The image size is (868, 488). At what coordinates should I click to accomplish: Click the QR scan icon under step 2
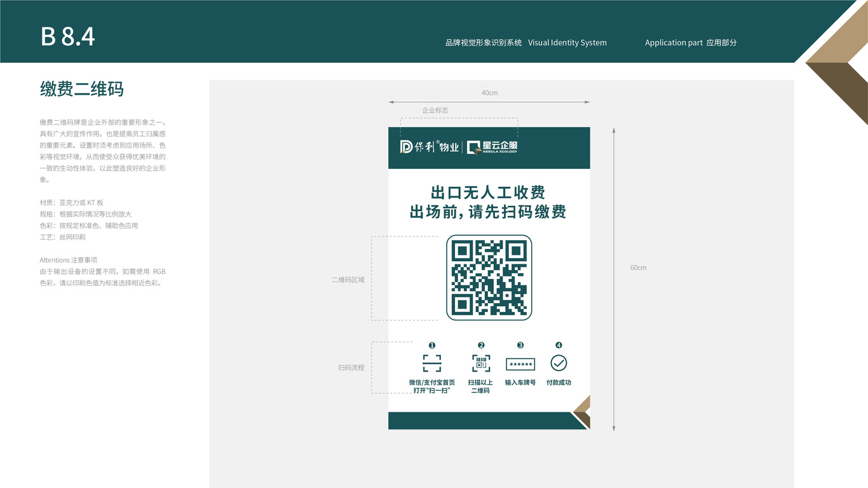[x=481, y=363]
